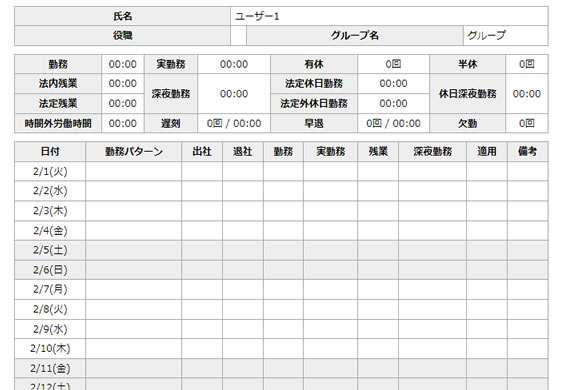Click the 残業 column header
Screen dimensions: 570x390
pyautogui.click(x=378, y=152)
